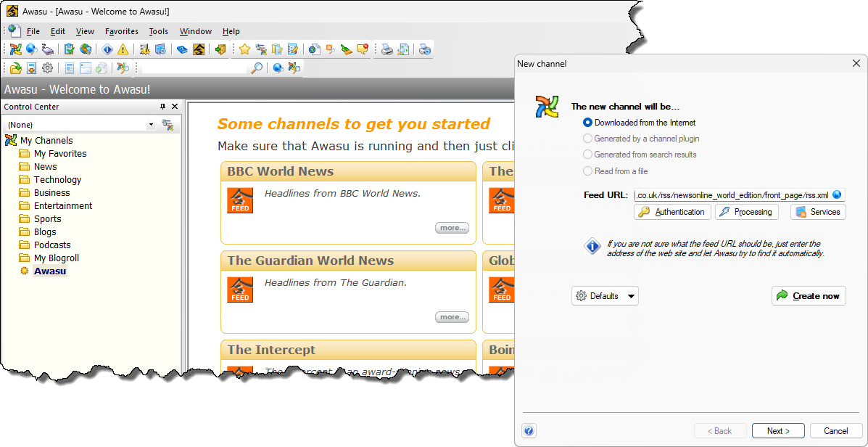The width and height of the screenshot is (868, 447).
Task: Open the Tools menu
Action: (158, 32)
